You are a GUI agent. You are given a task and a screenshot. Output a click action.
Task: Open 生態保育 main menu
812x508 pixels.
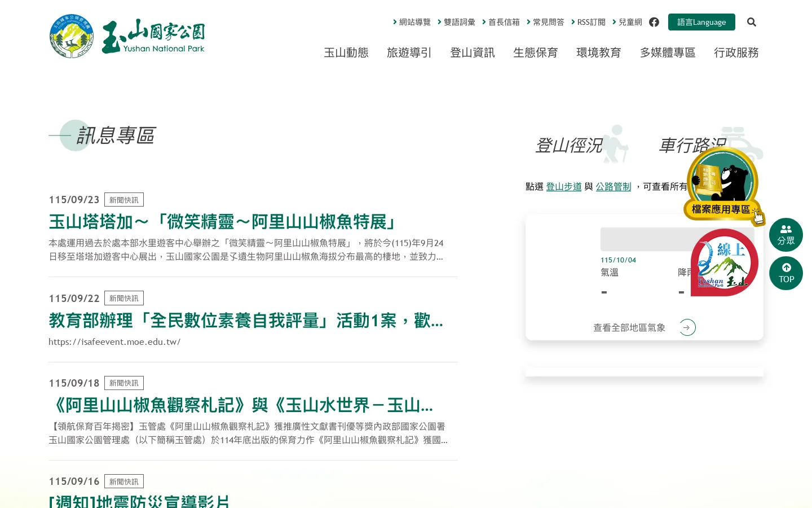click(x=536, y=52)
